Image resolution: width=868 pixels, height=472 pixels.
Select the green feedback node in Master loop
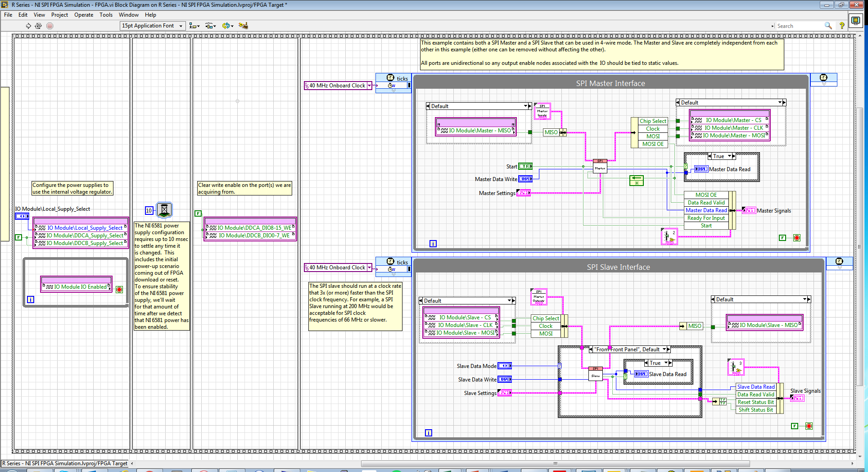point(637,181)
